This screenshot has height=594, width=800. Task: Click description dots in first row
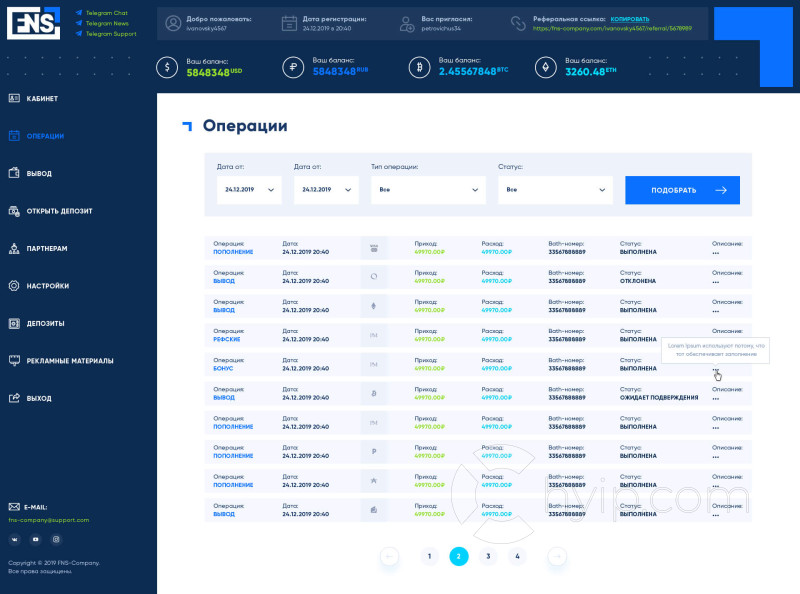(715, 253)
